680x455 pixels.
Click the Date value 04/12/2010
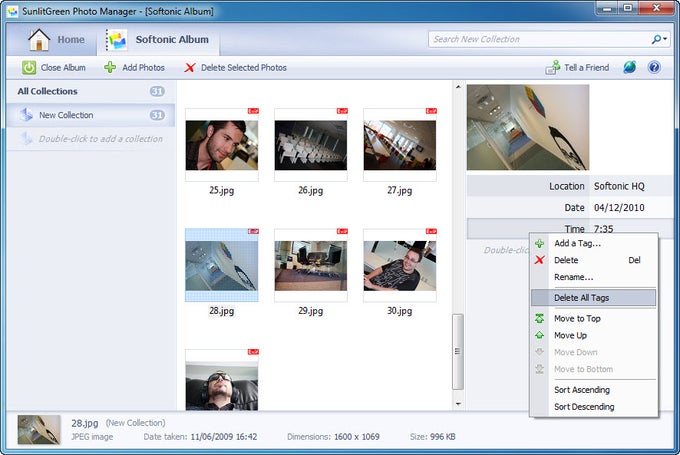point(619,208)
